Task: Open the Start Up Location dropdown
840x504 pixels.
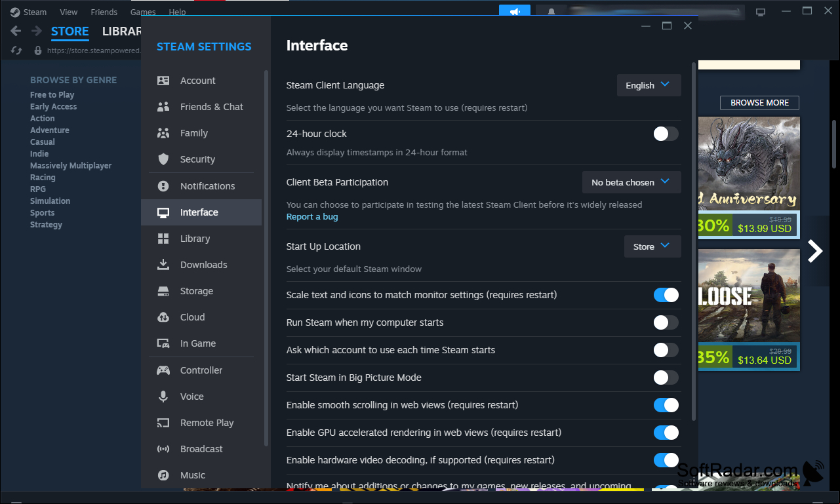Action: 652,246
